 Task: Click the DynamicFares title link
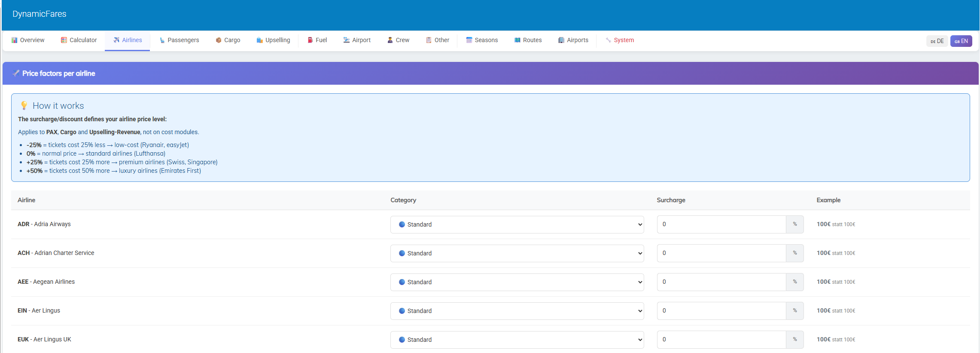39,14
